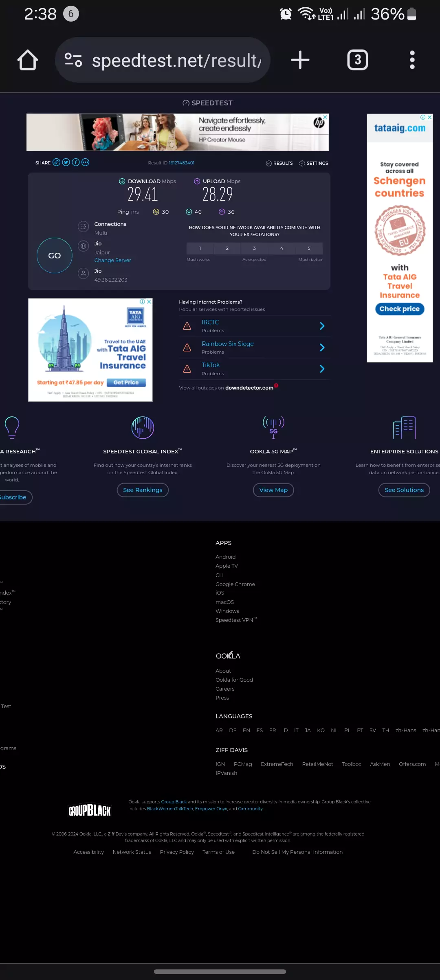Expand Rainbow Six Siege problems chevron
Viewport: 440px width, 980px height.
tap(322, 348)
